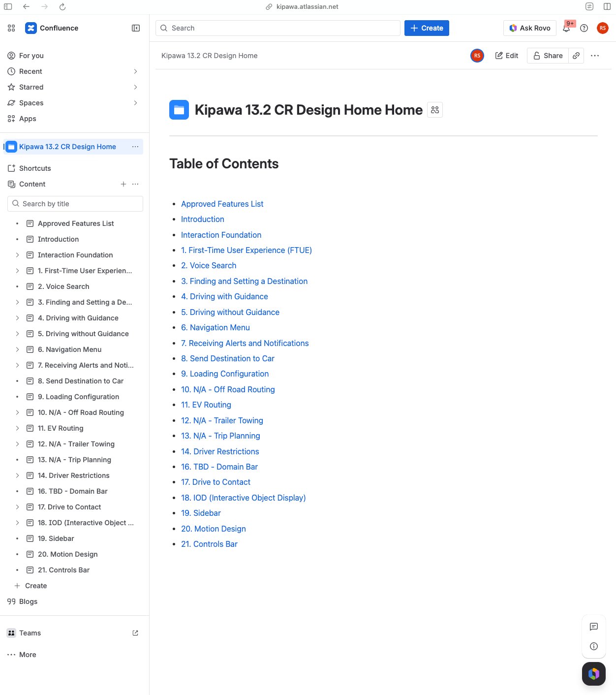Viewport: 616px width, 695px height.
Task: Open notifications bell icon
Action: coord(566,28)
